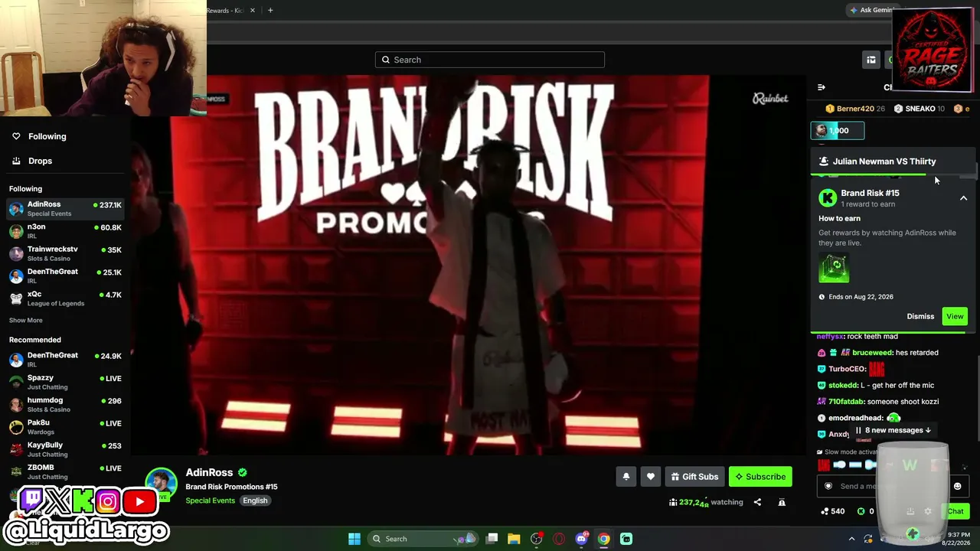
Task: Open emodreadhead's chat username
Action: [x=856, y=418]
